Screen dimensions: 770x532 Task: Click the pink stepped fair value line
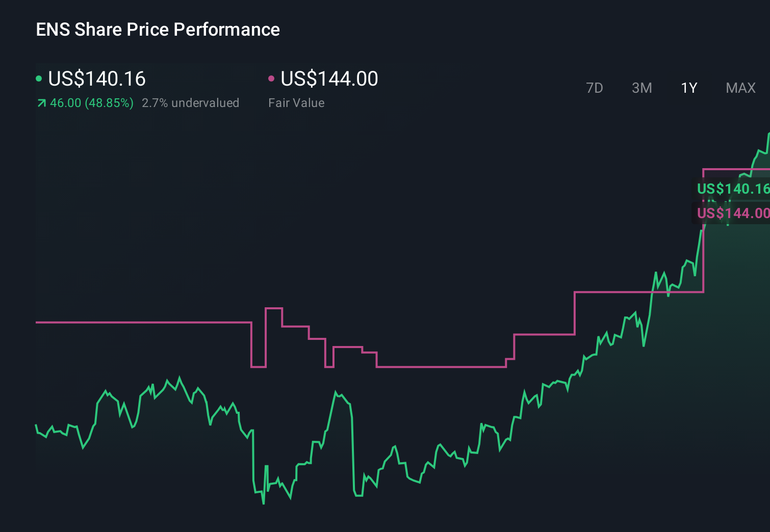point(153,323)
